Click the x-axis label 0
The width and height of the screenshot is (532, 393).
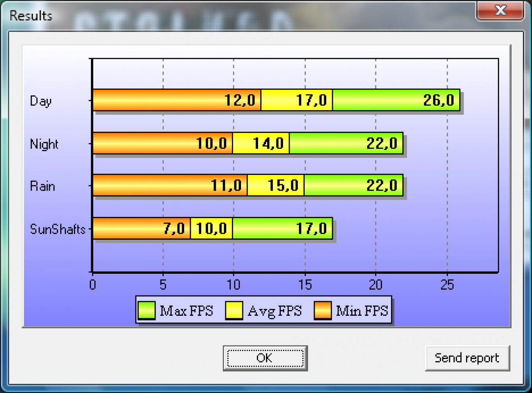coord(92,285)
